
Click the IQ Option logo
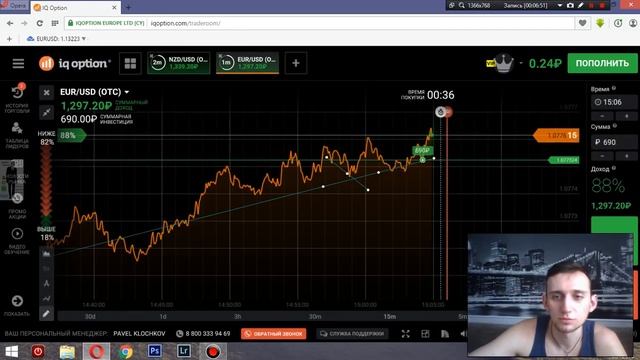75,63
